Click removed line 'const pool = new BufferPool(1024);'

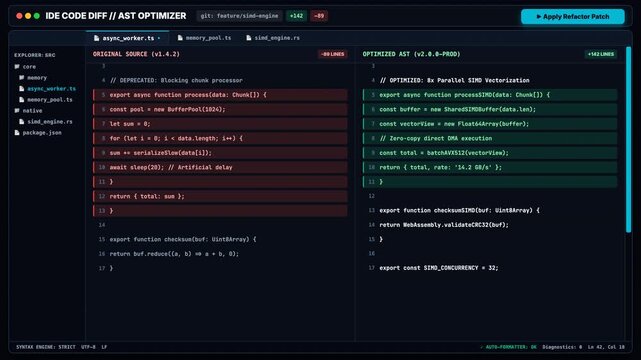coord(220,110)
